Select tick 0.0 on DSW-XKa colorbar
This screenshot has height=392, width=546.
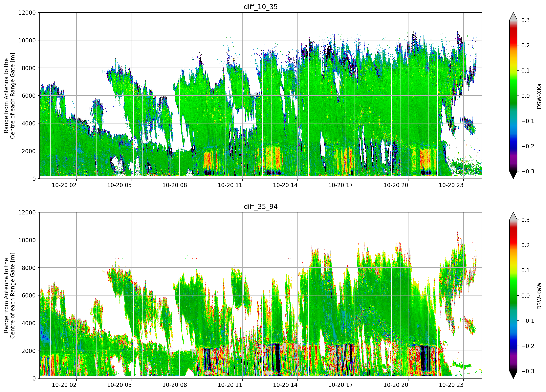click(525, 96)
